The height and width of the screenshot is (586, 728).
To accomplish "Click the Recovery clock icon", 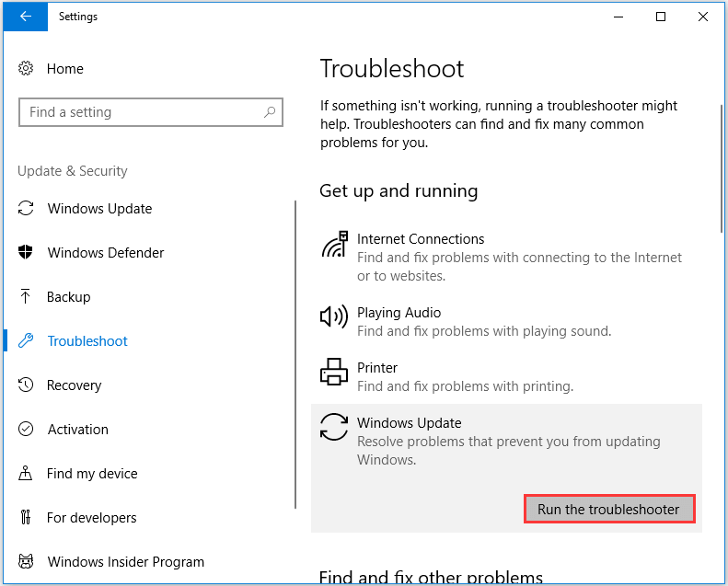I will (26, 385).
